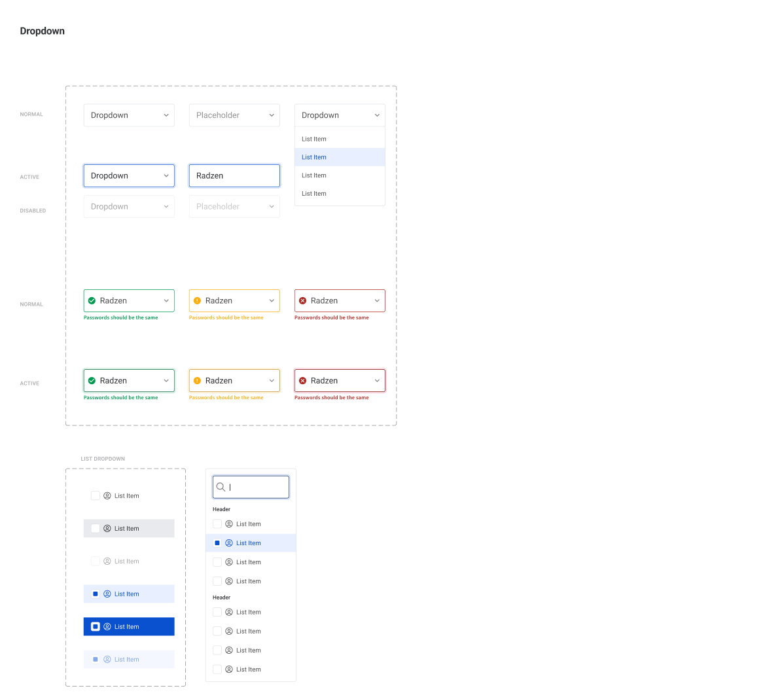
Task: Open the enabled Placeholder dropdown
Action: point(234,115)
